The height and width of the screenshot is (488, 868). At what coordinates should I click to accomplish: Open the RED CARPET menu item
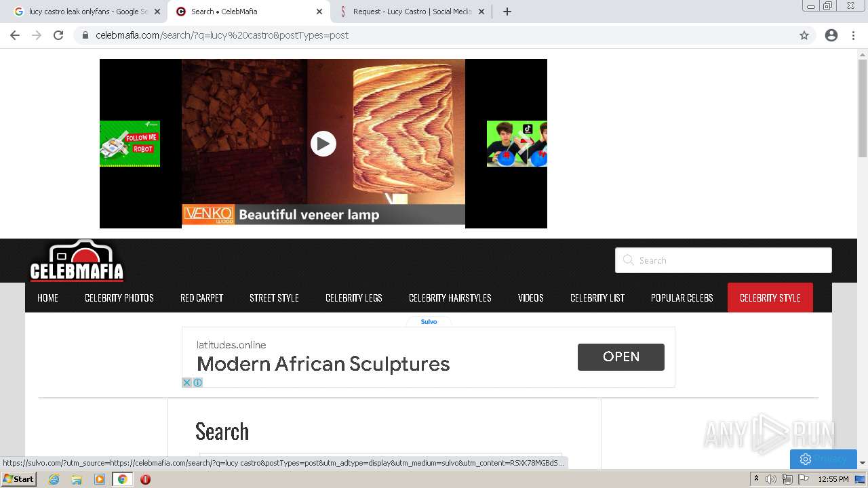tap(201, 298)
